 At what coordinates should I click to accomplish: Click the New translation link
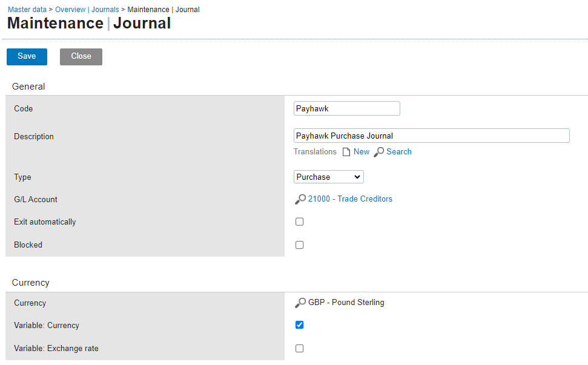tap(362, 152)
